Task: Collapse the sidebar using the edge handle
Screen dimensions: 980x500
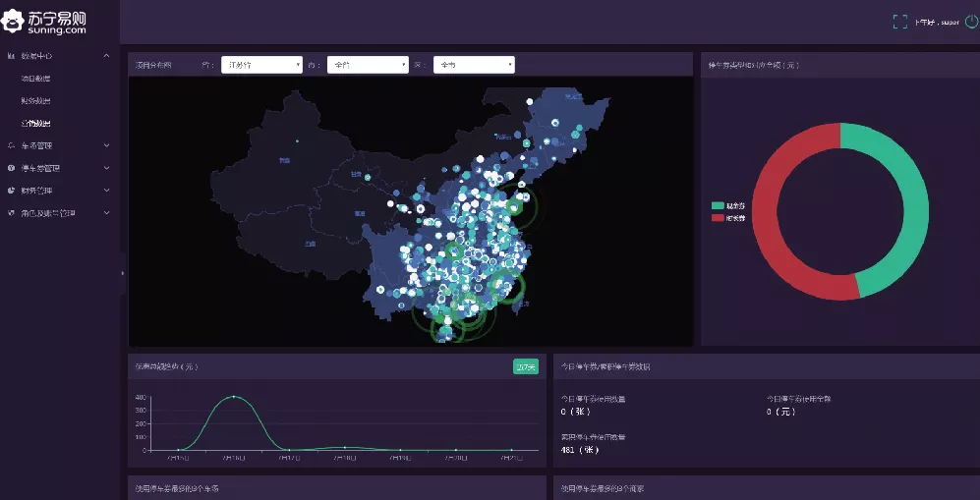Action: (123, 273)
